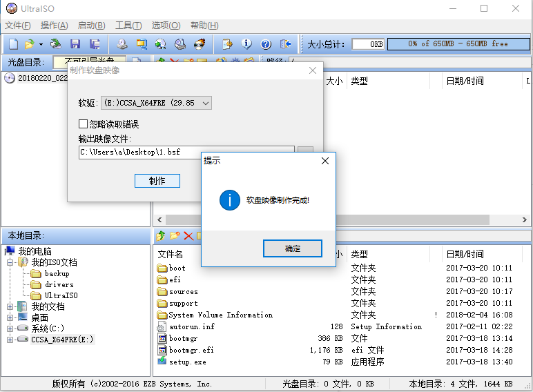
Task: Sort the local list by 类型 column
Action: tap(359, 254)
